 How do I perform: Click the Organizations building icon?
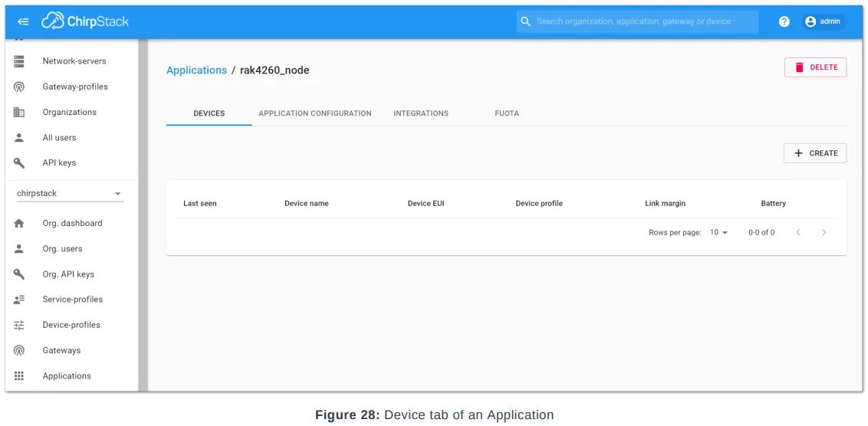(x=19, y=113)
